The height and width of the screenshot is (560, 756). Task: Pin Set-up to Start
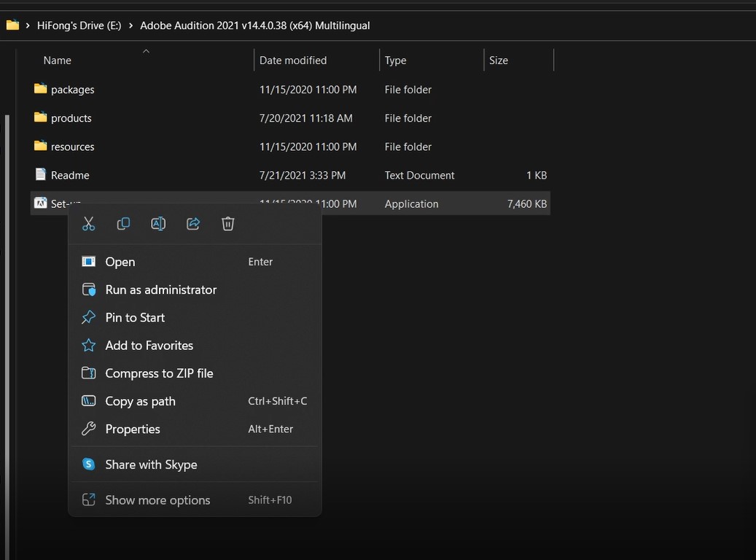pos(135,318)
